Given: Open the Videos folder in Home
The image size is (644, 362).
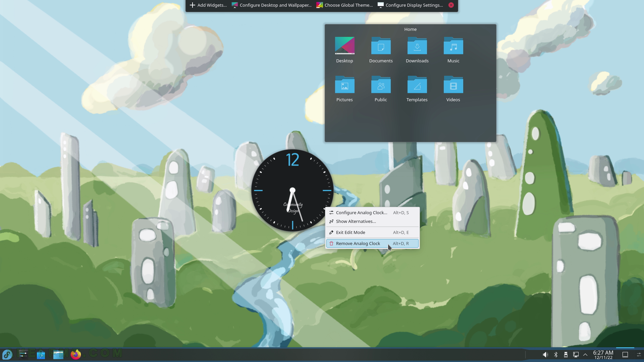Looking at the screenshot, I should [453, 89].
